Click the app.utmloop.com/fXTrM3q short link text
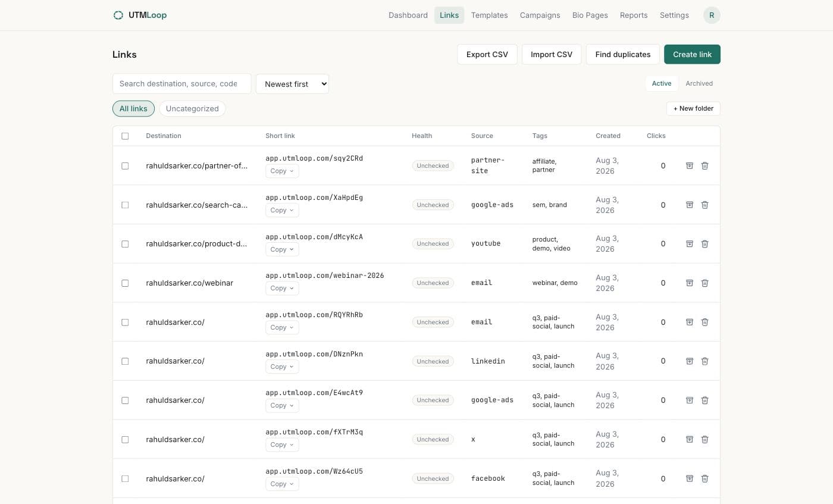 click(x=314, y=432)
